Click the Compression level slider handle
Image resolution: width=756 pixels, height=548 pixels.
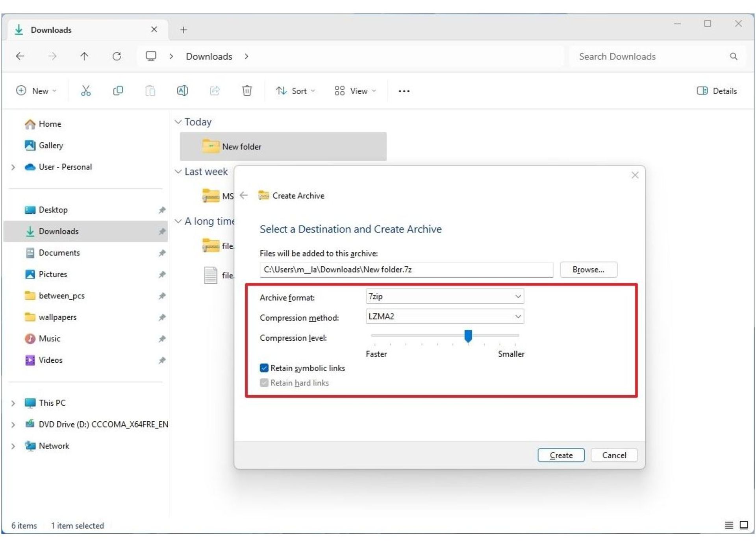click(468, 336)
